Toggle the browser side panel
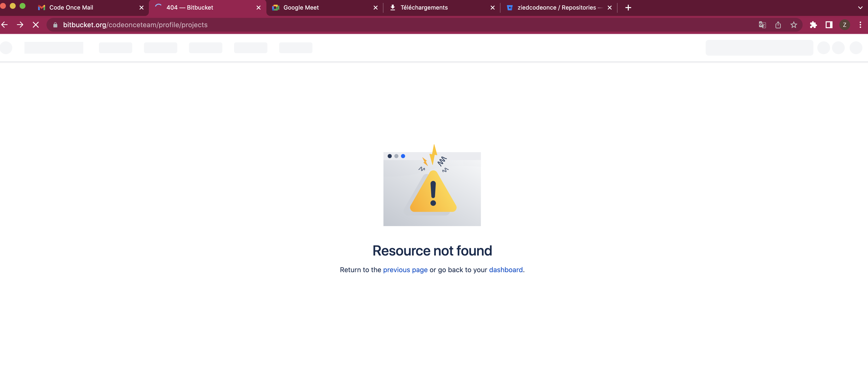Screen dimensions: 868x378 tap(829, 24)
